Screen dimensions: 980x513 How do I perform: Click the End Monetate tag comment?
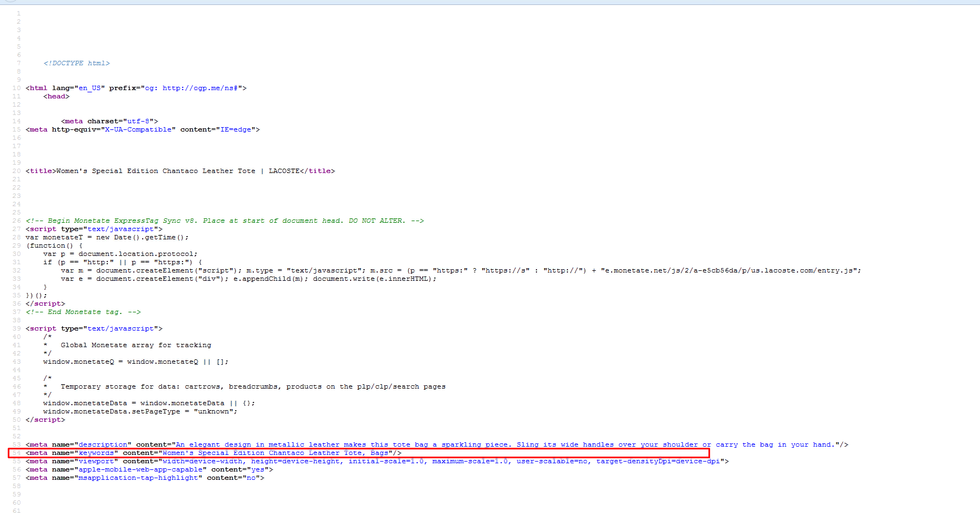click(83, 312)
